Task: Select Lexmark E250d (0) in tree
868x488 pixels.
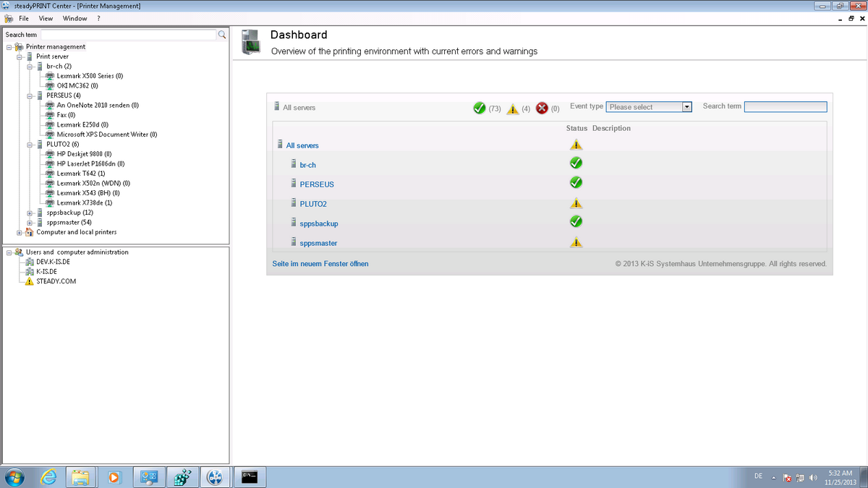Action: point(82,125)
